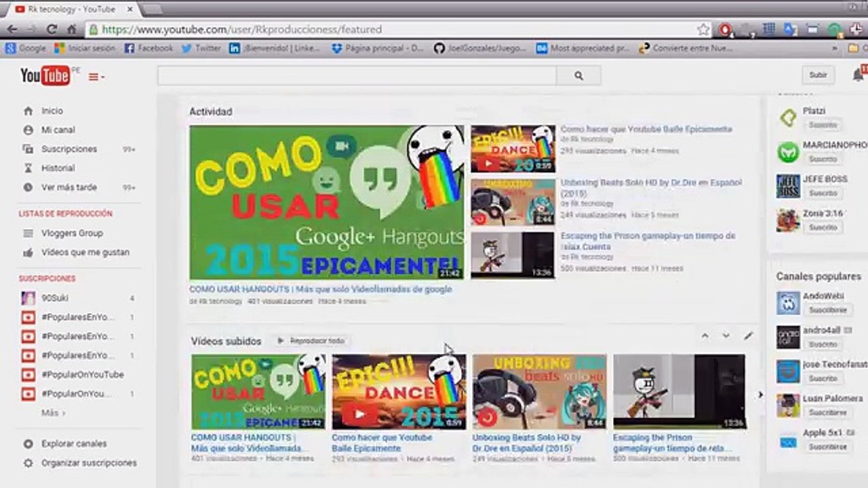Toggle the Suscrito button for andro4all

click(x=823, y=344)
